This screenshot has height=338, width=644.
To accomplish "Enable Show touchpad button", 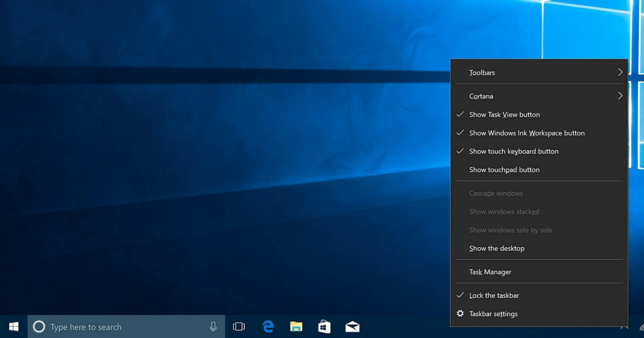I will 504,169.
